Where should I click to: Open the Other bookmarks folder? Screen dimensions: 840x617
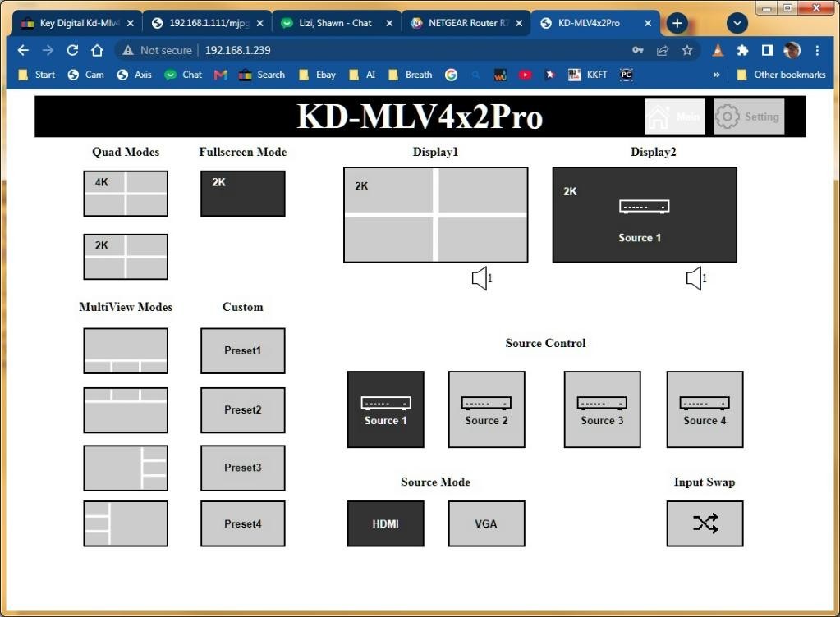[781, 75]
